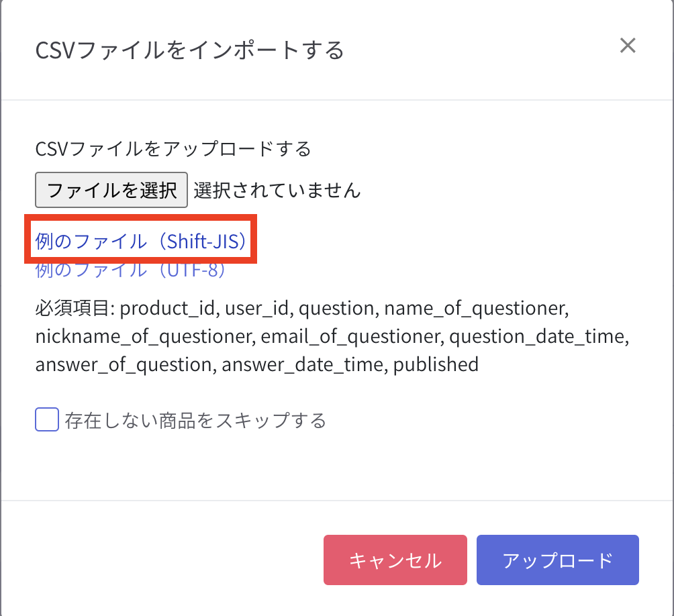Click the question_date_time field name
The width and height of the screenshot is (674, 616).
[538, 337]
